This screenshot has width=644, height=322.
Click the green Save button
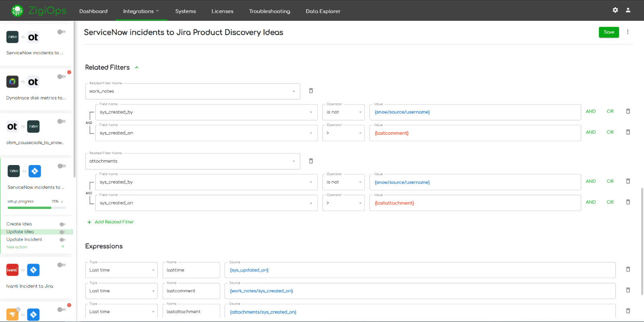609,32
